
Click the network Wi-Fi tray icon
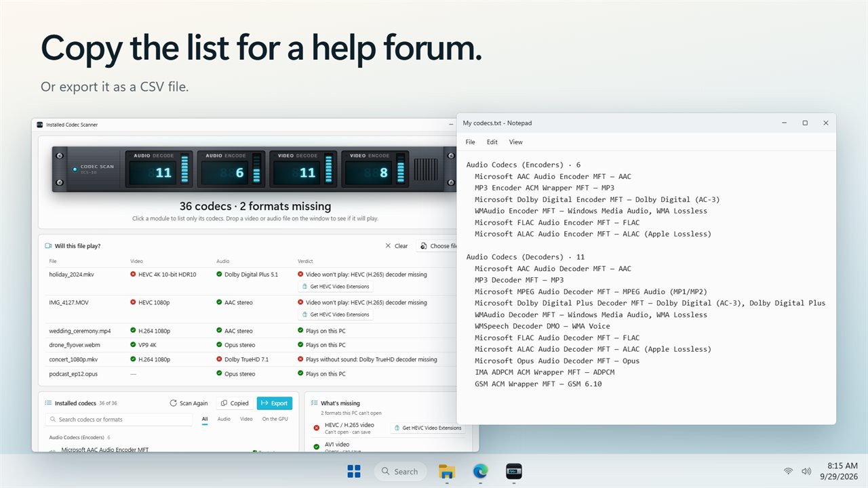788,471
